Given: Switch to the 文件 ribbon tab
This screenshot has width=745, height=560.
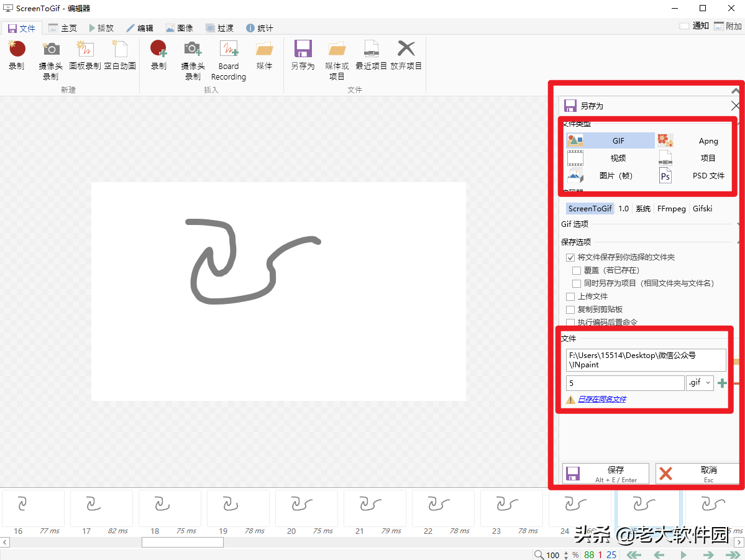Looking at the screenshot, I should pyautogui.click(x=21, y=29).
